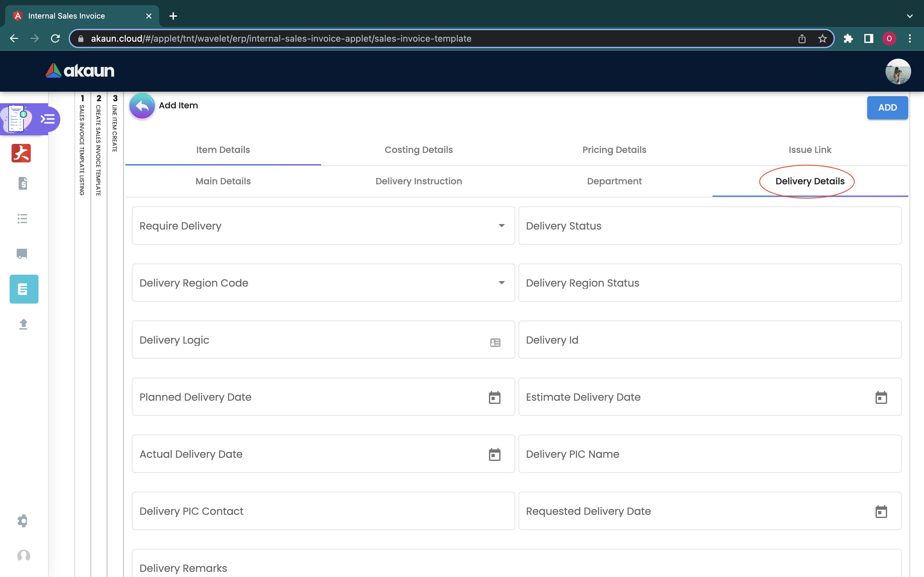Click the back arrow beside Add Item

point(142,106)
